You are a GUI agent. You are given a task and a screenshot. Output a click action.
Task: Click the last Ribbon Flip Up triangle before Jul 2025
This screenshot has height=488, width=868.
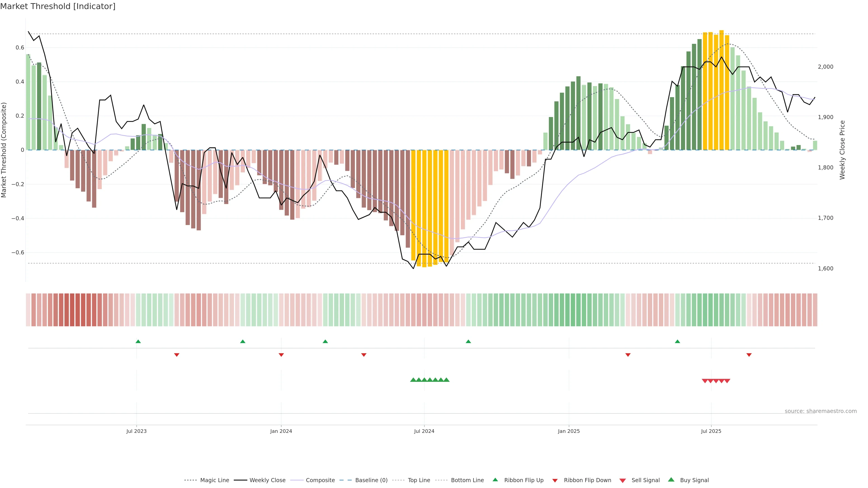click(x=677, y=342)
